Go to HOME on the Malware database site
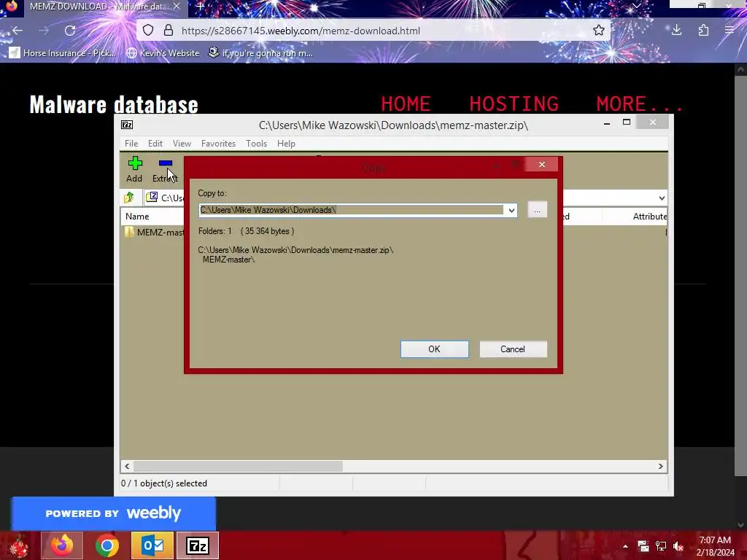Viewport: 747px width, 560px height. (406, 104)
